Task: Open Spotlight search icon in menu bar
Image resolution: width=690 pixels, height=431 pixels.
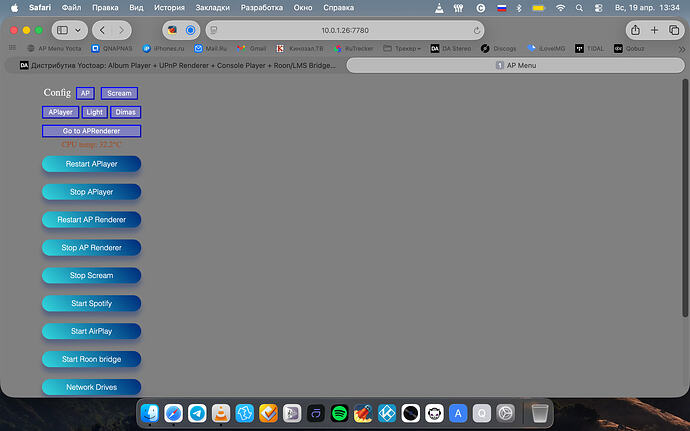Action: pos(580,8)
